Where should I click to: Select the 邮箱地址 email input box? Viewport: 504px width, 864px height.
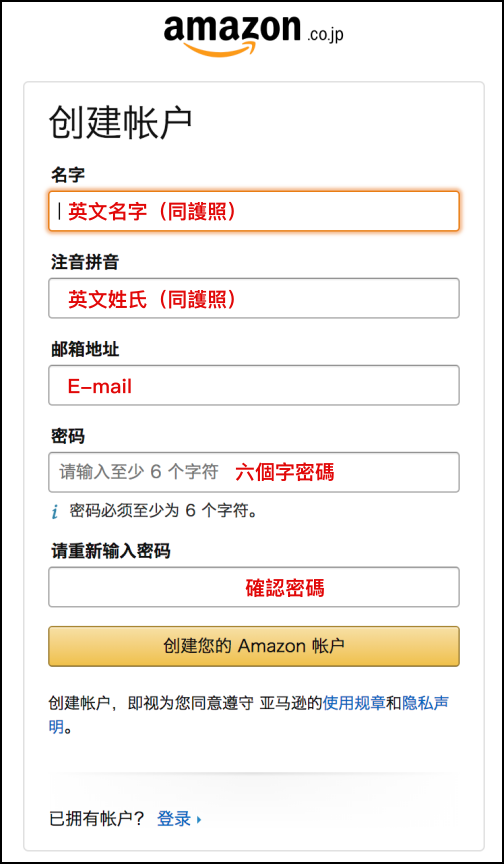tap(254, 385)
